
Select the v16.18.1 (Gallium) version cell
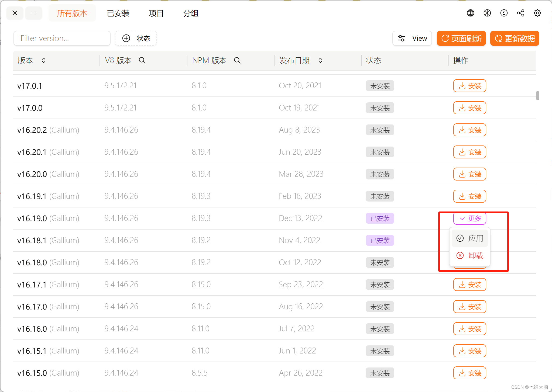[x=48, y=240]
